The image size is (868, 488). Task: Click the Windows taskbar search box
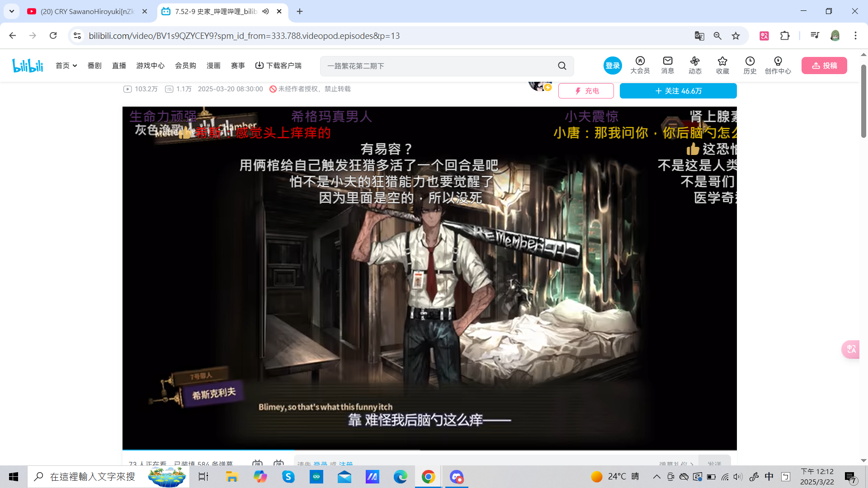click(x=108, y=477)
